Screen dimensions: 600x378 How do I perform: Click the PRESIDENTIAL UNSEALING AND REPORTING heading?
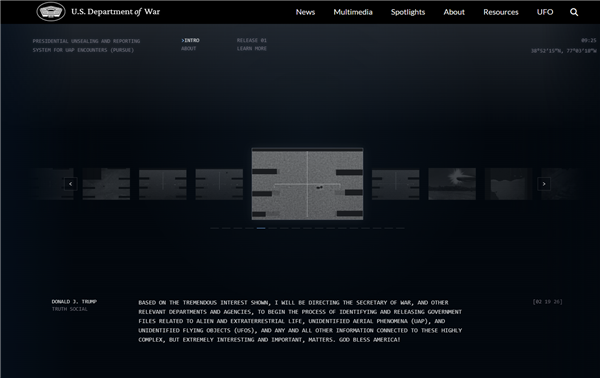click(x=86, y=41)
